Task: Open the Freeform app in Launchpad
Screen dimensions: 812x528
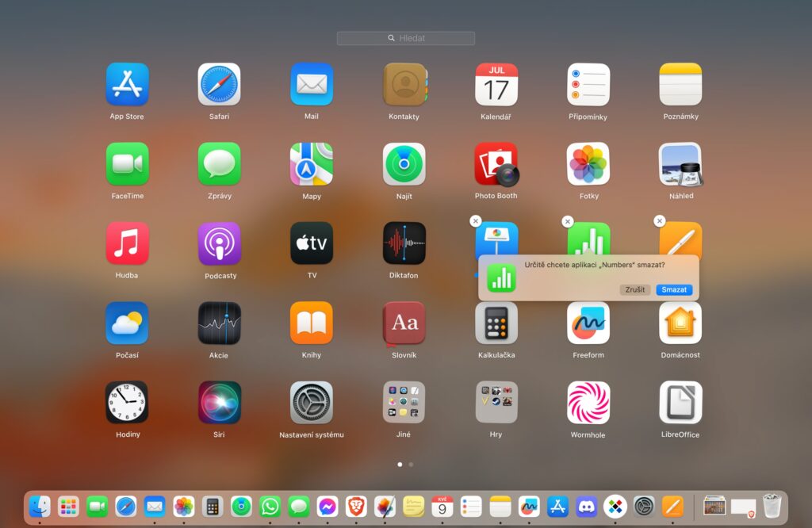Action: (588, 323)
